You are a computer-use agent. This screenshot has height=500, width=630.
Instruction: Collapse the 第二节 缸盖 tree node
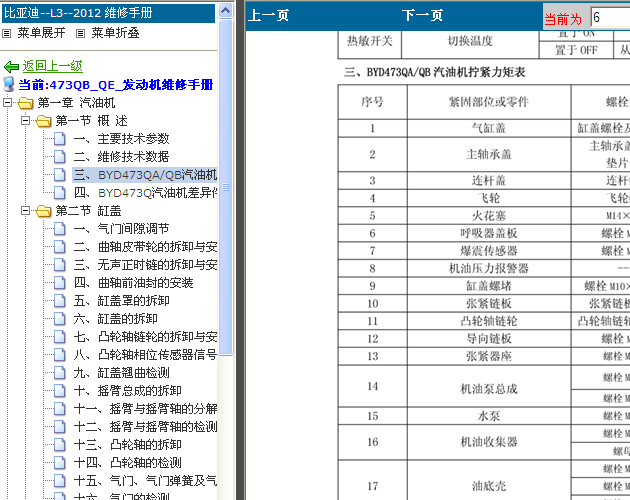pyautogui.click(x=25, y=211)
